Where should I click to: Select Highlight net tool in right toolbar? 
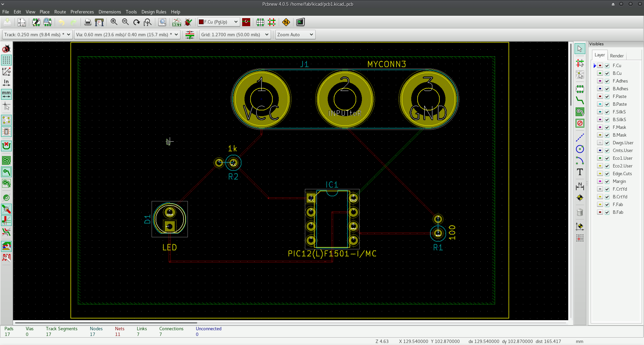tap(580, 63)
